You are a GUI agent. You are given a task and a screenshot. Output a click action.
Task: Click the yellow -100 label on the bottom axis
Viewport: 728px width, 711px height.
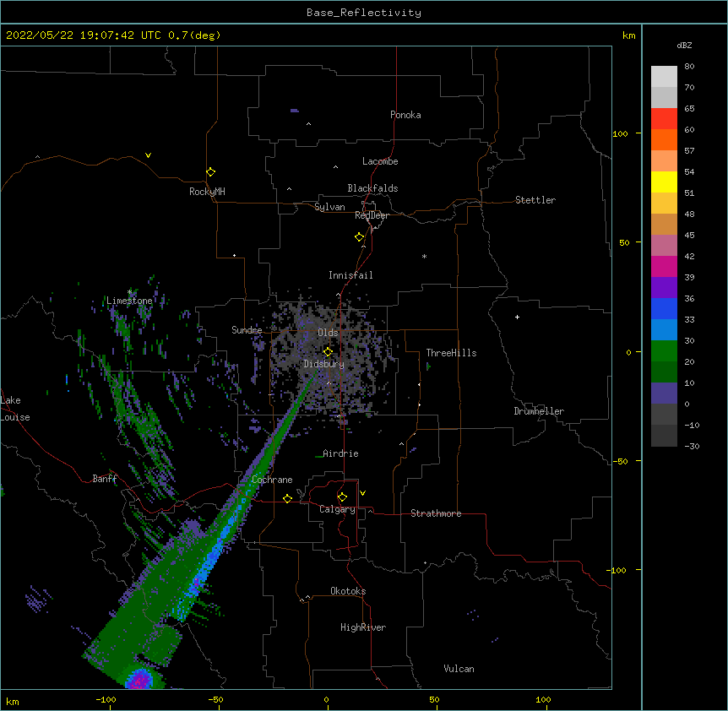106,699
